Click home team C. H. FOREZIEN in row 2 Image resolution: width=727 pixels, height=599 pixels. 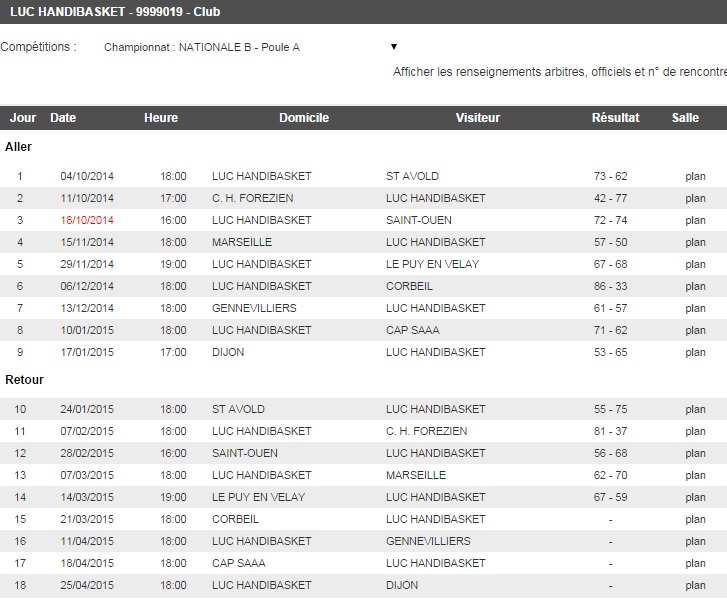coord(253,198)
